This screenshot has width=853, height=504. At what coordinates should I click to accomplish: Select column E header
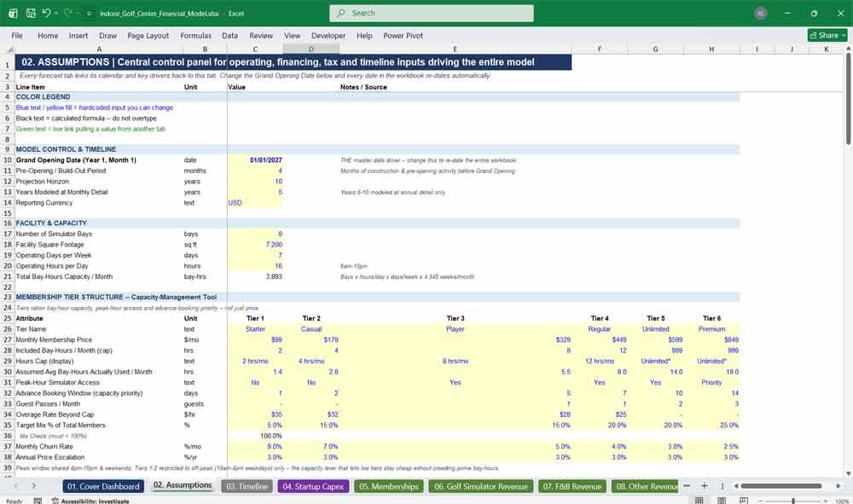click(x=455, y=49)
